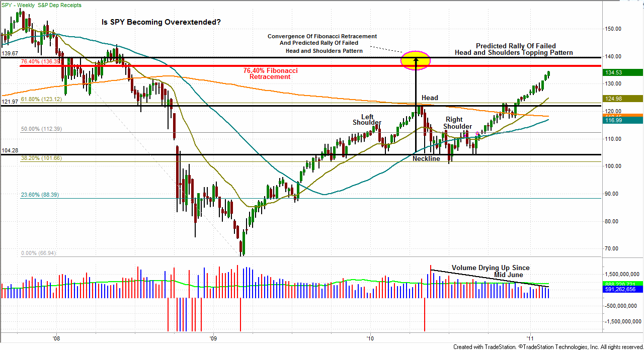Click the "61.80% (123.12)" Fibonacci level label
The width and height of the screenshot is (644, 350).
point(41,99)
